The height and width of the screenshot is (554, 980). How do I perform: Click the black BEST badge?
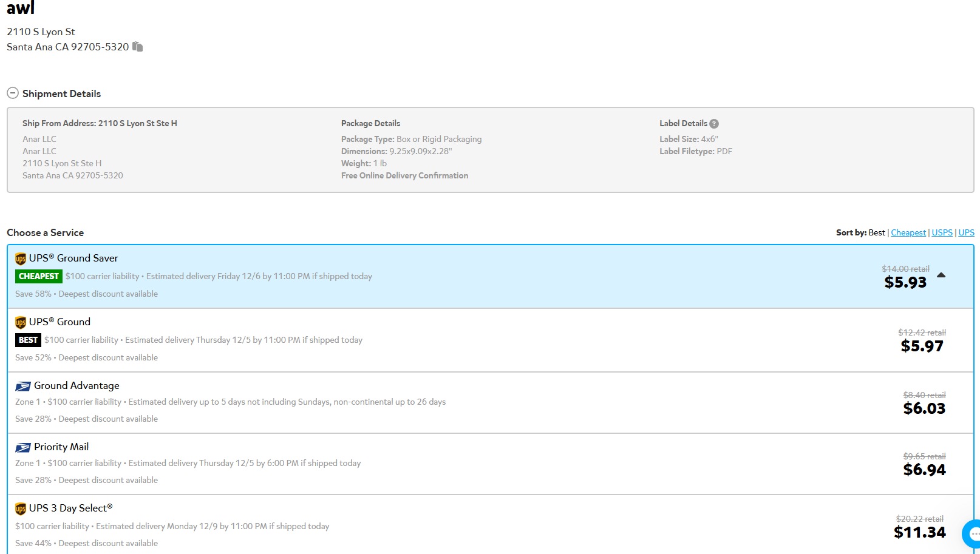point(28,340)
